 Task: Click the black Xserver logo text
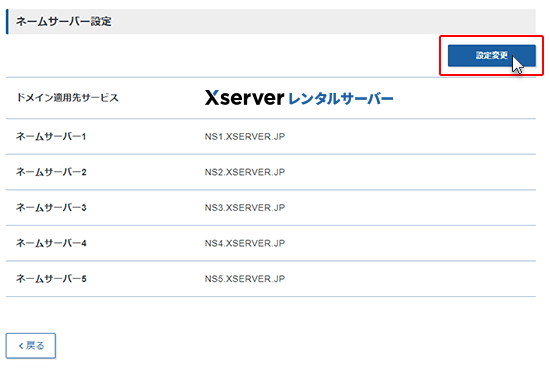(244, 98)
